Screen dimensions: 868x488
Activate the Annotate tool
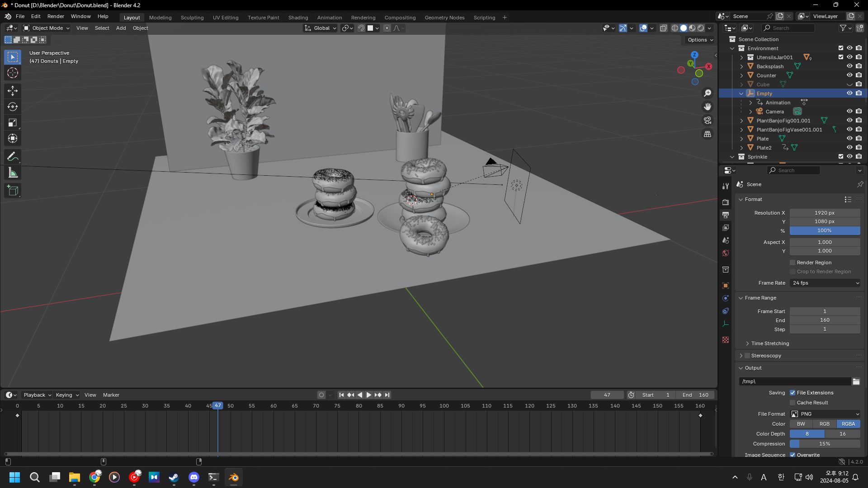tap(13, 157)
